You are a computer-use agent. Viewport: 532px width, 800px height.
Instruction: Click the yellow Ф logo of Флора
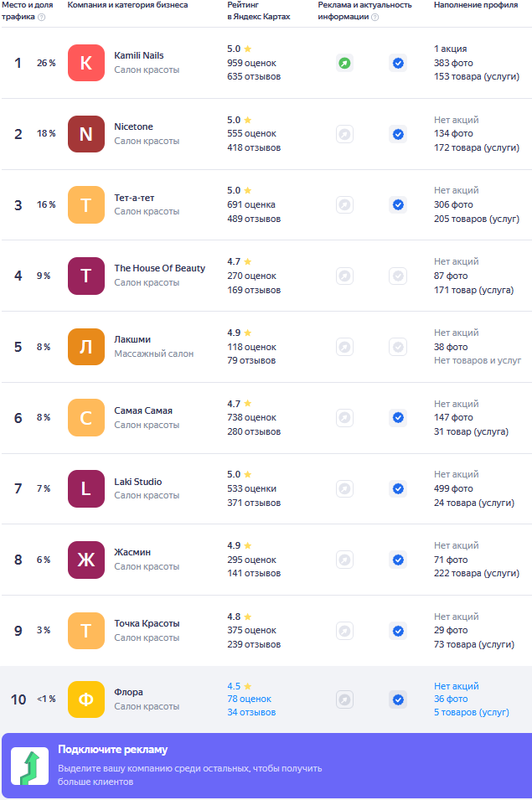tap(86, 699)
